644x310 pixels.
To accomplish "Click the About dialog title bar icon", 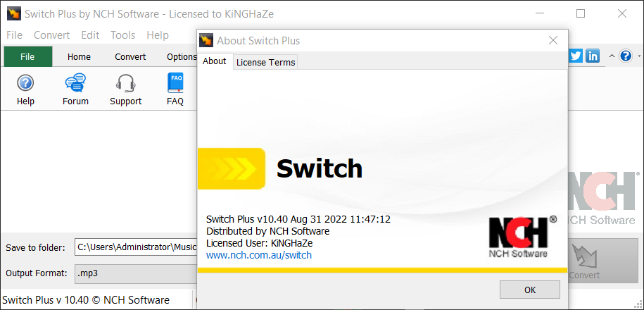I will point(206,41).
